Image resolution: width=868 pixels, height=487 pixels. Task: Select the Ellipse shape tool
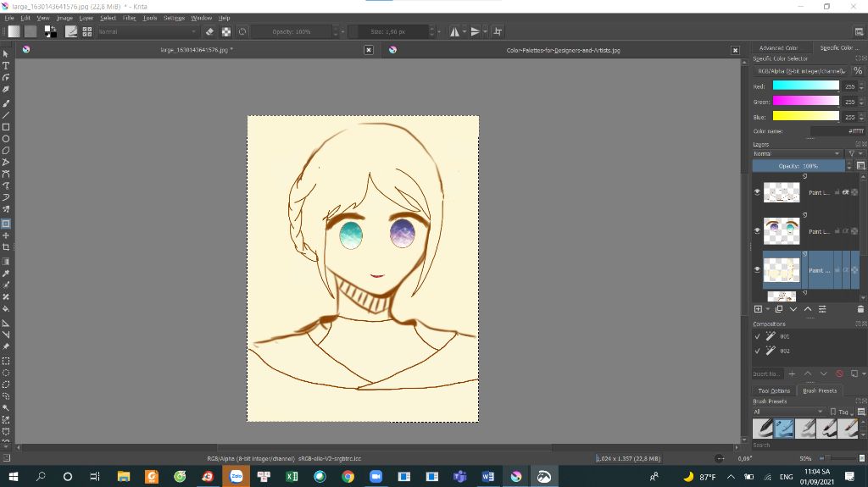click(6, 138)
